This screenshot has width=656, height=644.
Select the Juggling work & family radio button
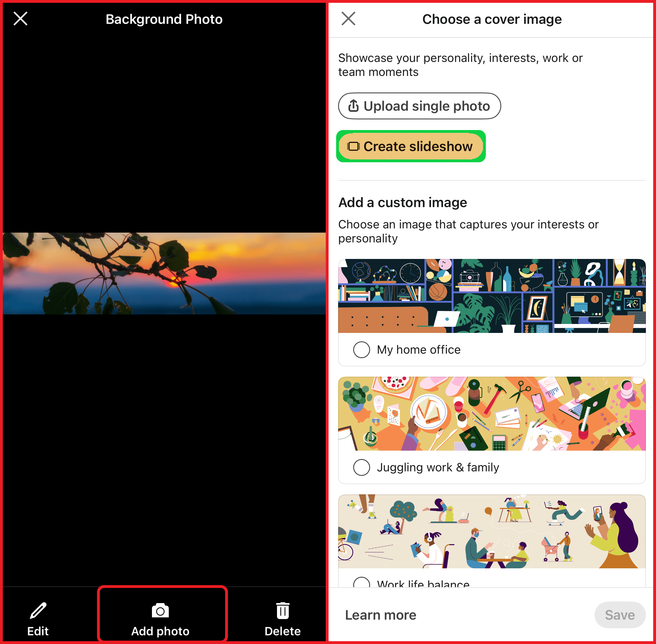pos(361,468)
